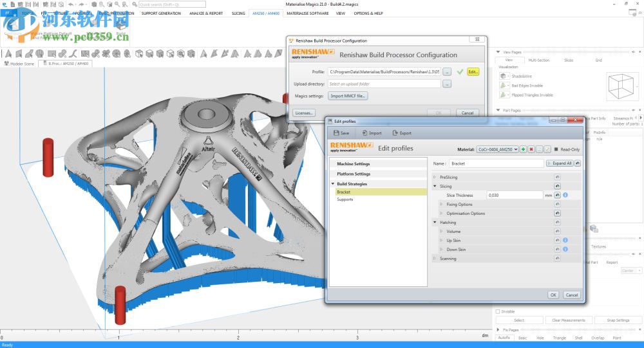
Task: Reset the Slice Thickness value with undo icon
Action: click(557, 195)
